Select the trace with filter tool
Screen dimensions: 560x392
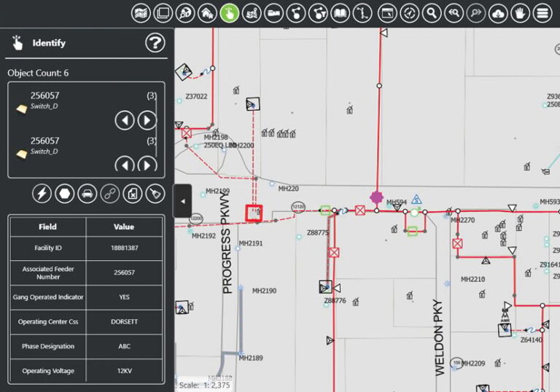(318, 13)
